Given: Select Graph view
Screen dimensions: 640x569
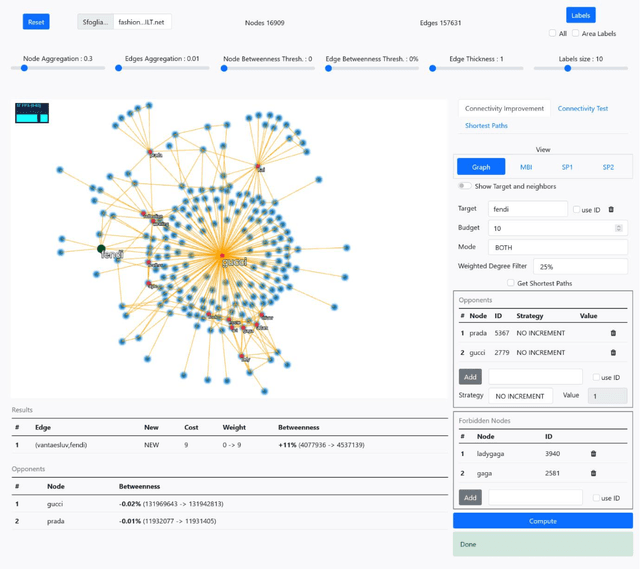Looking at the screenshot, I should (481, 167).
